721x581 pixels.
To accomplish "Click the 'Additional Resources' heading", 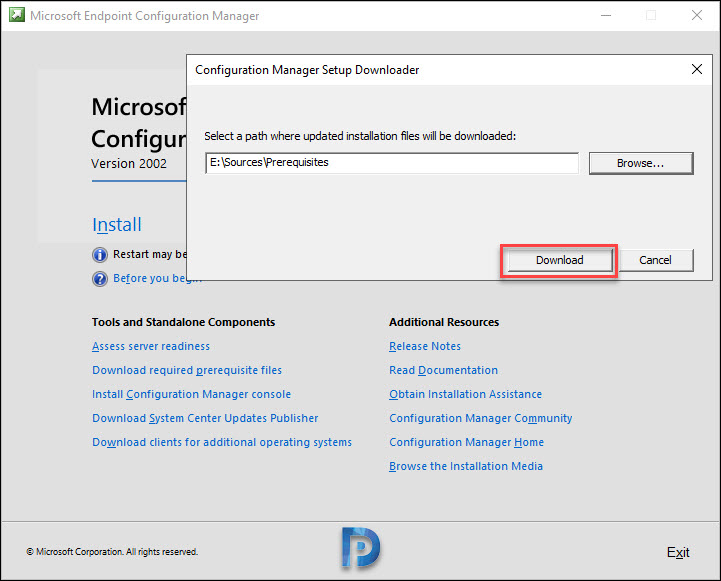I will [444, 322].
